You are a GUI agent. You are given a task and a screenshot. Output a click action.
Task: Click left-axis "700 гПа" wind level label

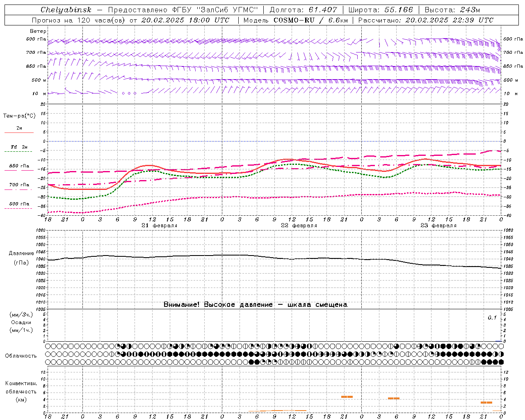point(36,52)
